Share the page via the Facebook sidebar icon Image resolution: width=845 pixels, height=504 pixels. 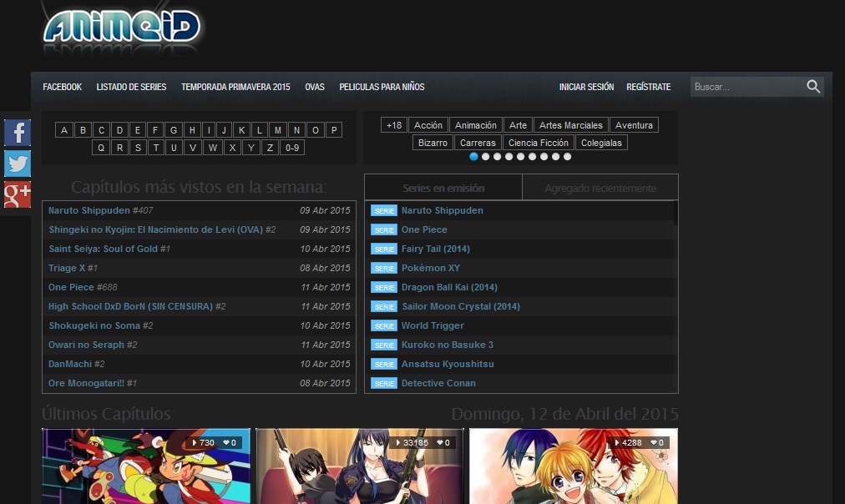17,131
